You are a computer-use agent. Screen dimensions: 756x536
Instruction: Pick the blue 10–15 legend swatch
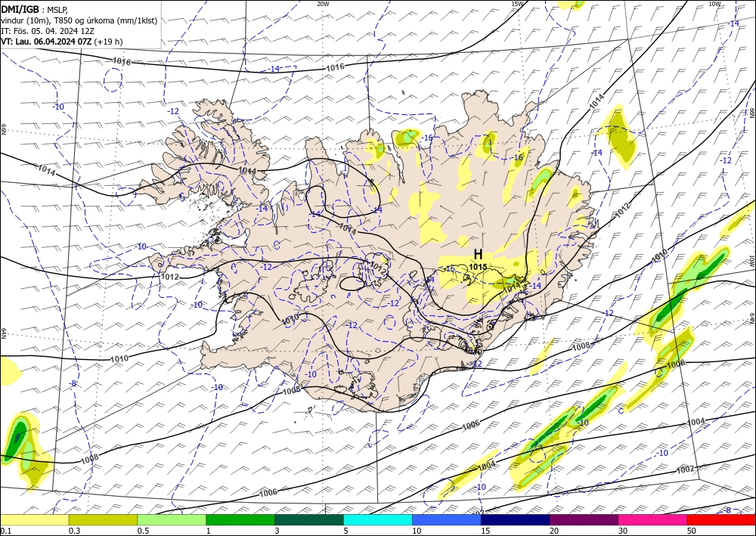[447, 520]
